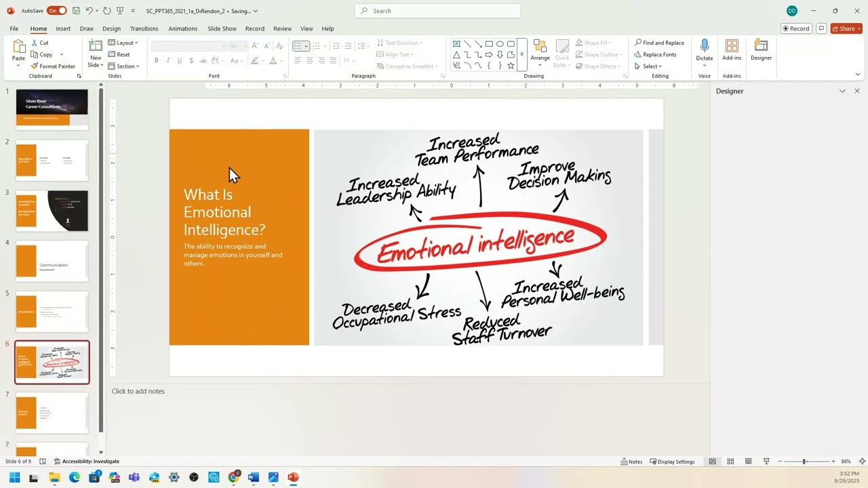Close the Designer pane

click(x=857, y=91)
